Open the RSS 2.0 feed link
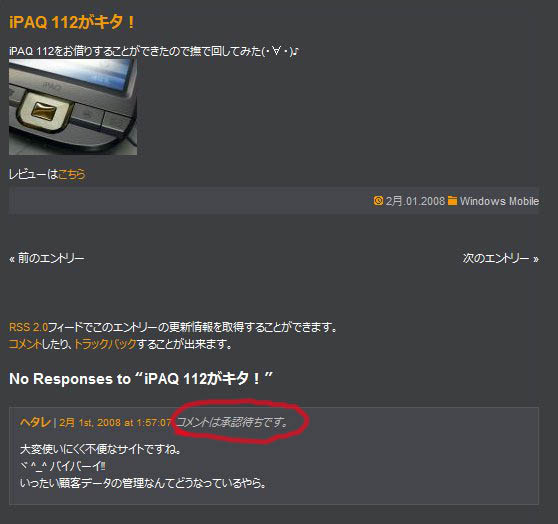Viewport: 558px width, 524px height. 28,327
